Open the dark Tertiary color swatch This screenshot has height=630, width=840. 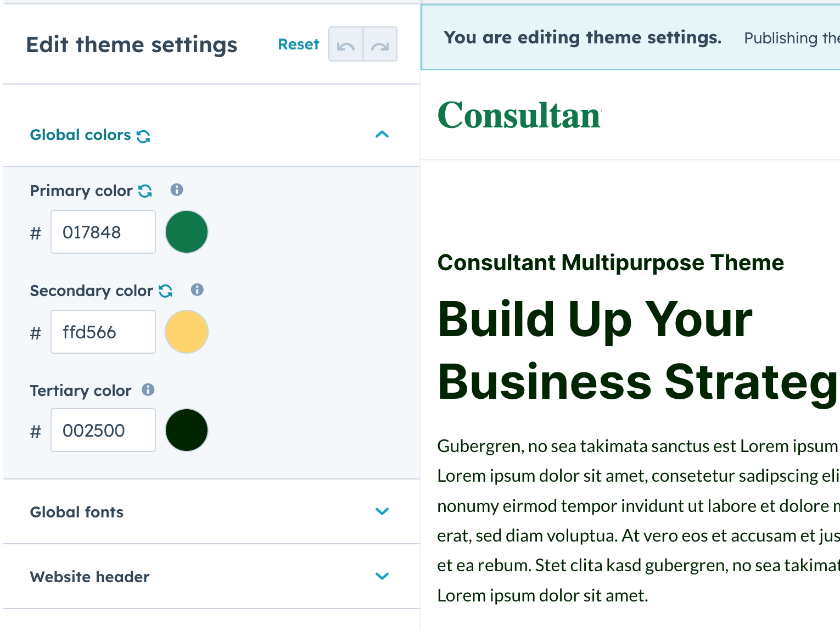coord(187,430)
